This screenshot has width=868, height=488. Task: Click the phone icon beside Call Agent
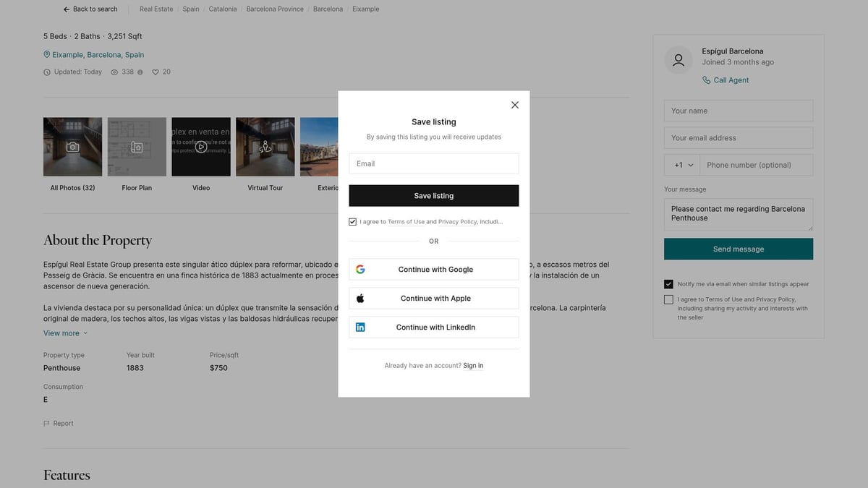[706, 80]
